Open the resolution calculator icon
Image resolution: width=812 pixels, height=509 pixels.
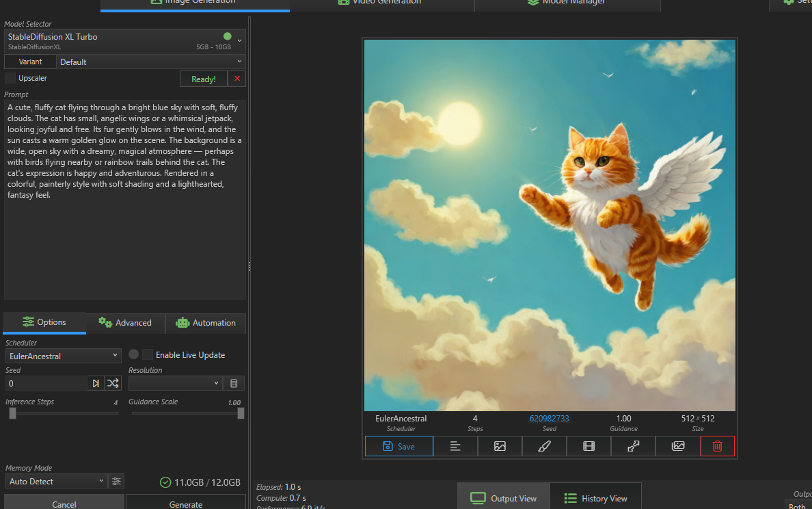pyautogui.click(x=234, y=384)
